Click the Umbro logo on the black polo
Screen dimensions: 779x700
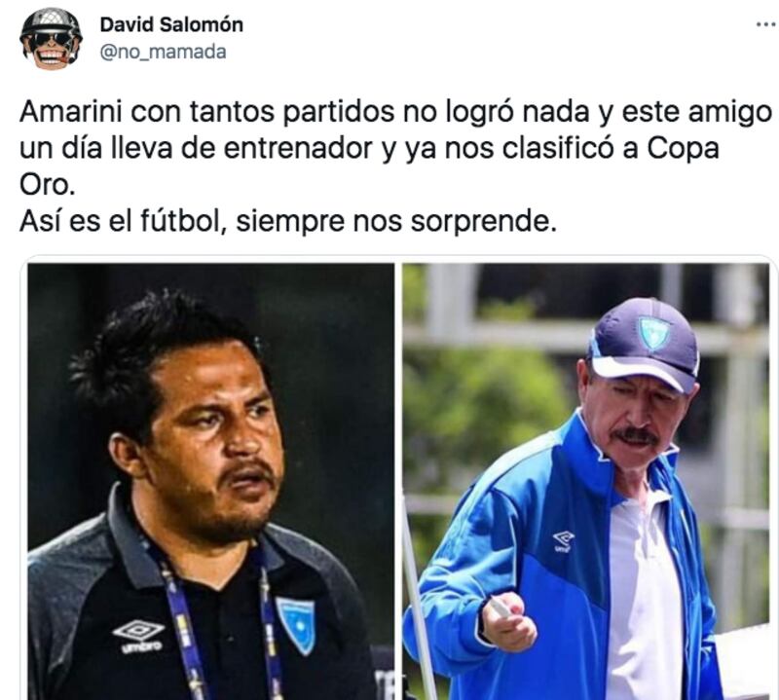pyautogui.click(x=138, y=637)
